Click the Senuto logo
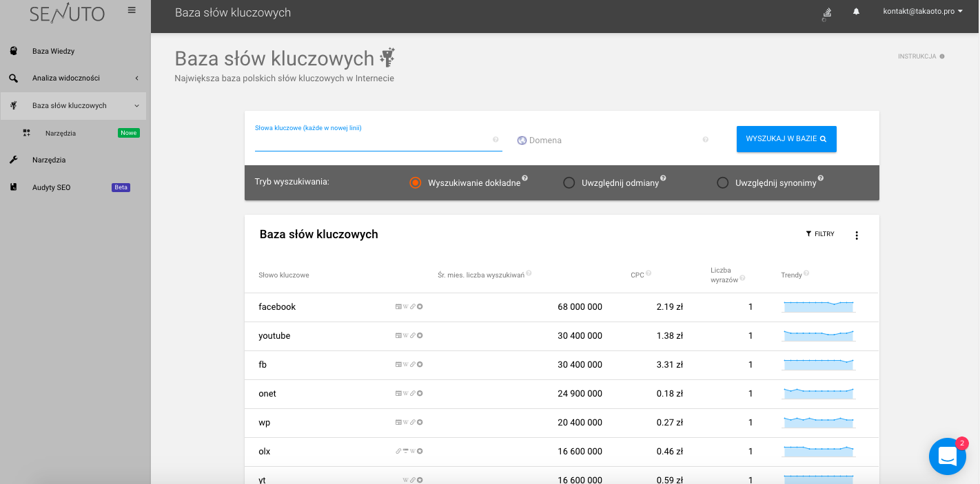The width and height of the screenshot is (980, 484). click(67, 13)
